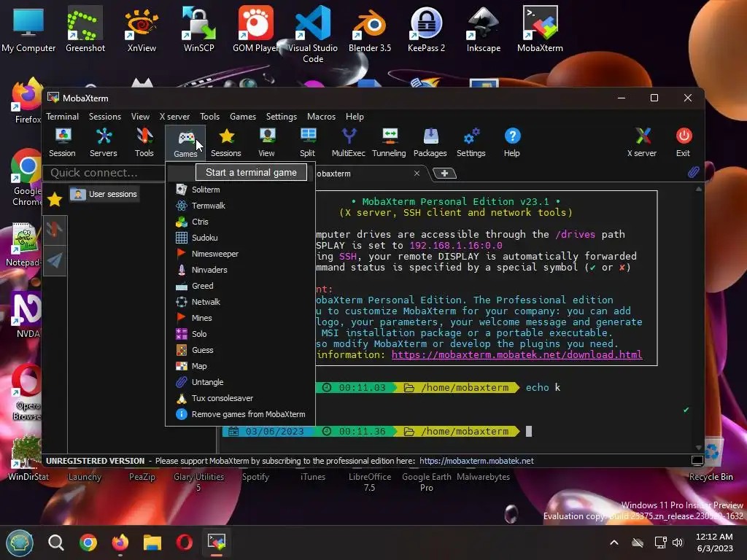Close the mobaxterm terminal tab
Screen dimensions: 747x560
(x=417, y=174)
